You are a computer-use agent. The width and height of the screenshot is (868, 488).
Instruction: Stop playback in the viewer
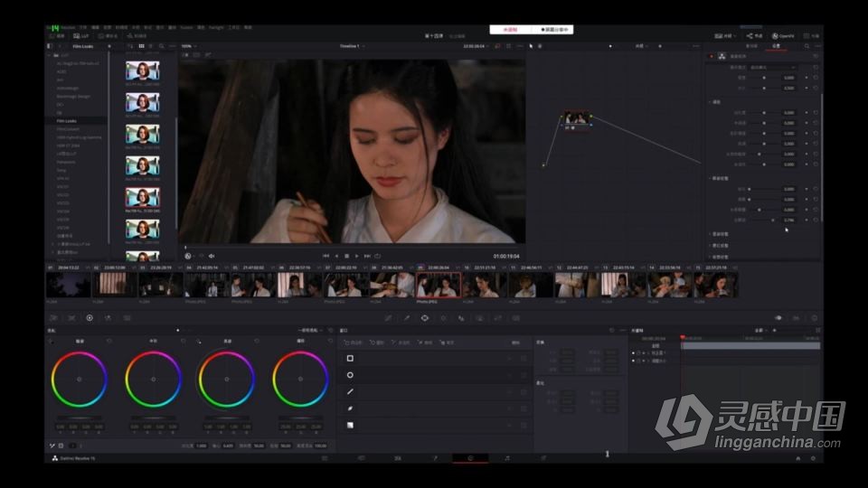(x=346, y=256)
